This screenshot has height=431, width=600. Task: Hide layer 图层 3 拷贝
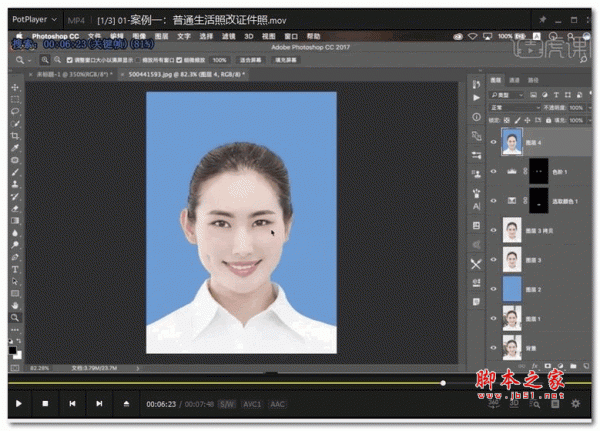tap(493, 230)
